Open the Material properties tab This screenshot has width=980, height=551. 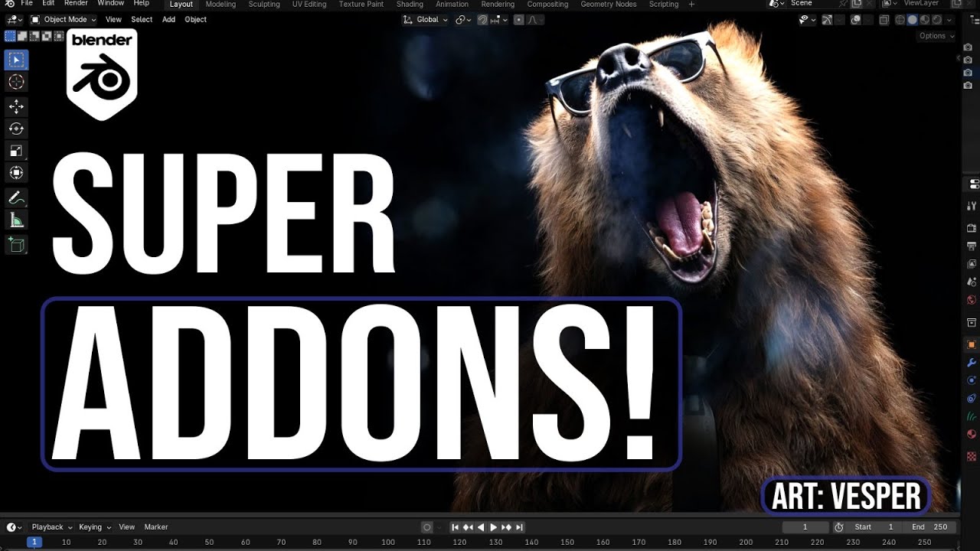coord(972,435)
